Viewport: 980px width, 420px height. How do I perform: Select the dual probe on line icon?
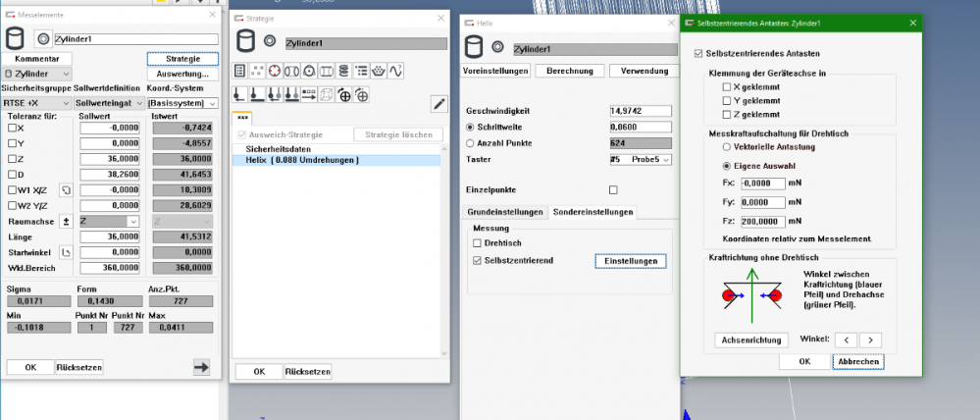click(x=291, y=94)
